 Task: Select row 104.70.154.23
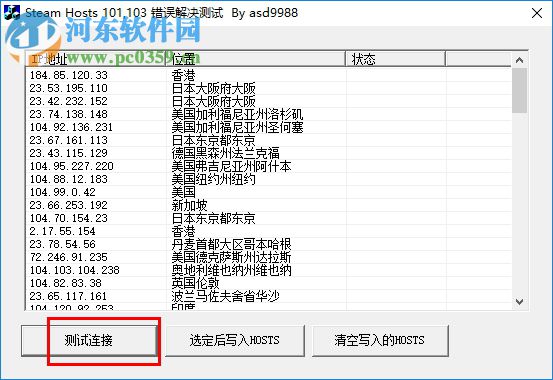269,218
